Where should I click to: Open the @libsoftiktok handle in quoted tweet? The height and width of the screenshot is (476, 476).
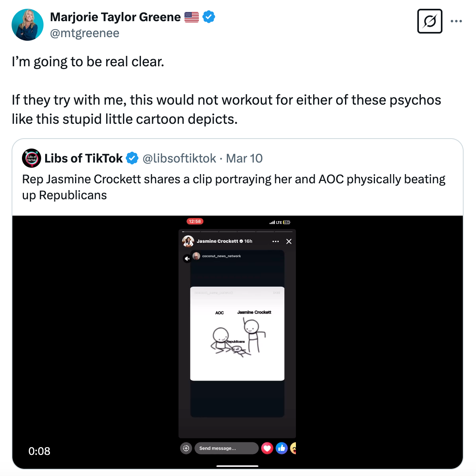(179, 159)
